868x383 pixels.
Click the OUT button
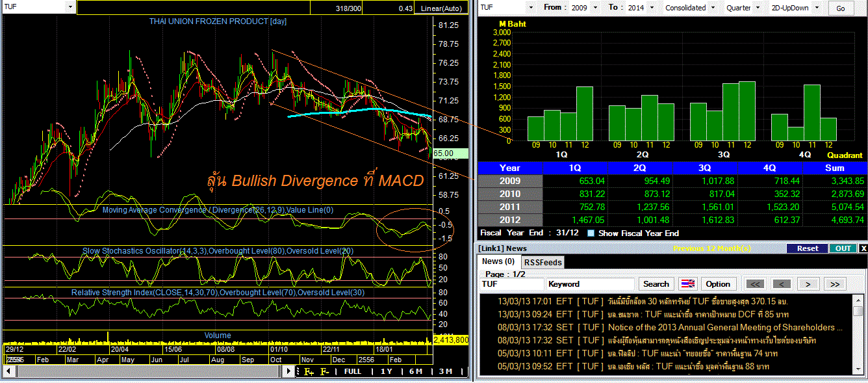pos(843,248)
